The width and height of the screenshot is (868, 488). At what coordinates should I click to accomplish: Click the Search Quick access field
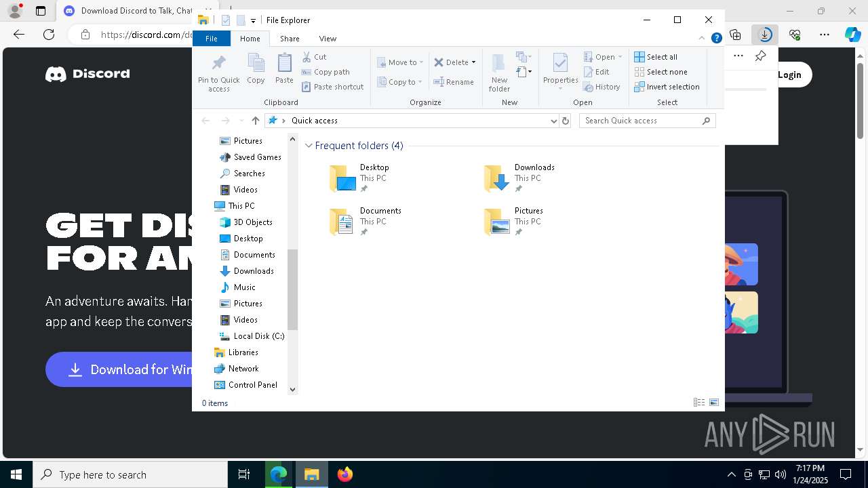pos(647,121)
